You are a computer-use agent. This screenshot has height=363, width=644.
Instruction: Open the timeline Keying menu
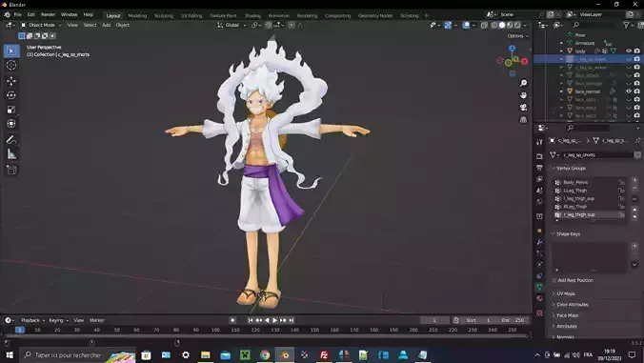click(x=58, y=320)
